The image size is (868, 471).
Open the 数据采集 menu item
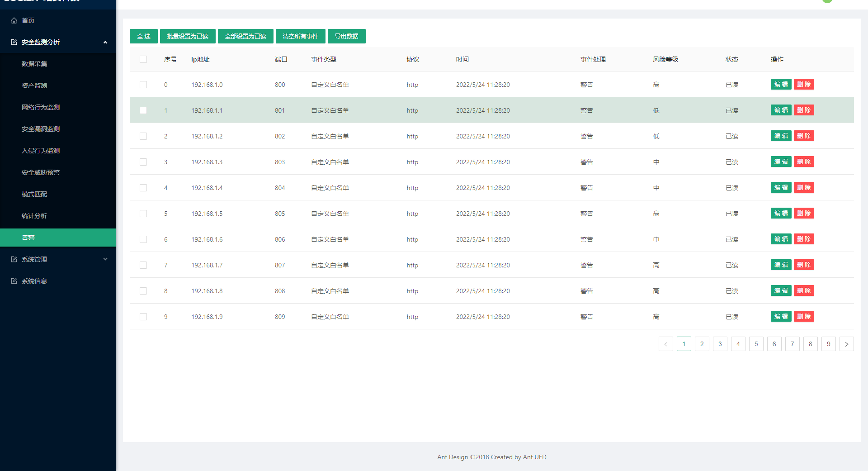click(34, 64)
